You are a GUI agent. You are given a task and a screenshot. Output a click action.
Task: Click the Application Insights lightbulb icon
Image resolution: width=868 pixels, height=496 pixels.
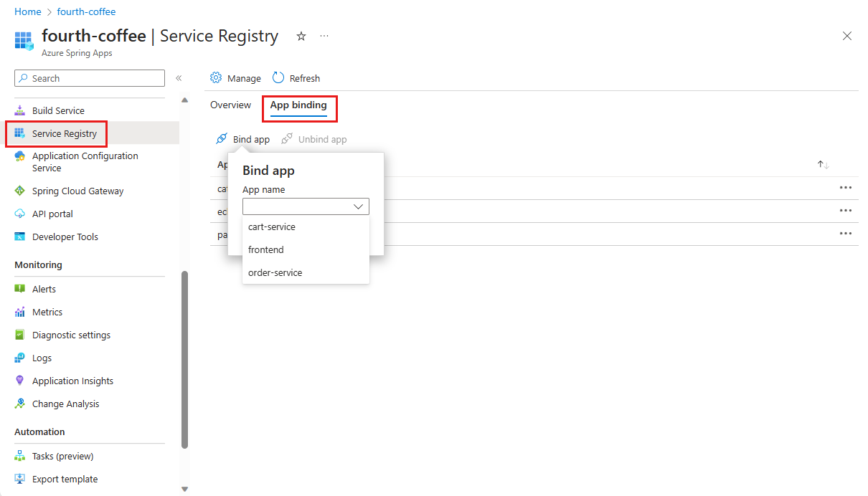click(x=20, y=381)
